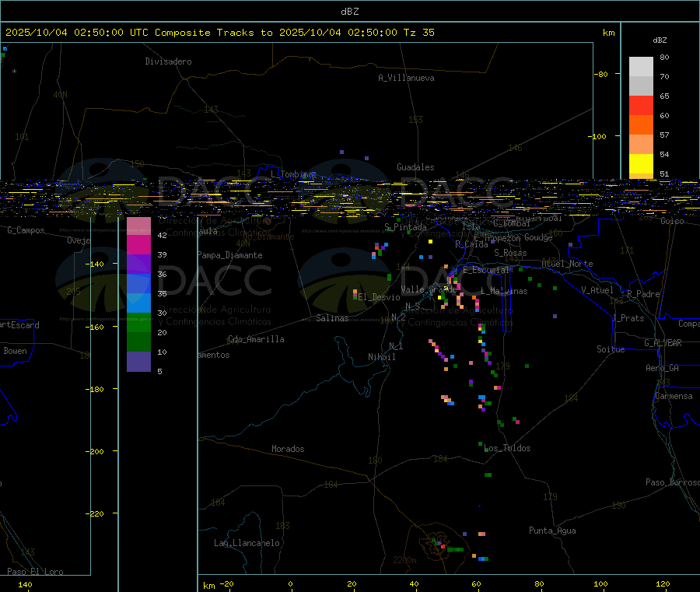700x592 pixels.
Task: Click the 120 km tick on bottom axis
Action: (x=663, y=584)
